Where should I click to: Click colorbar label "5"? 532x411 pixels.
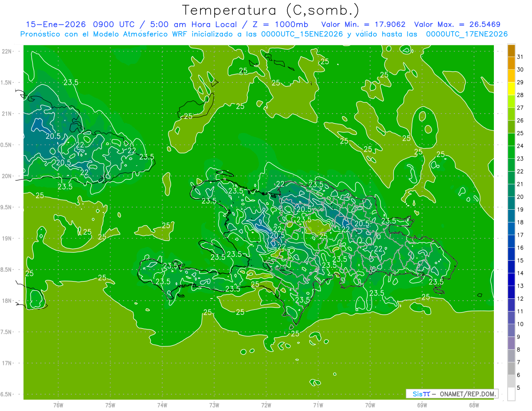519,388
